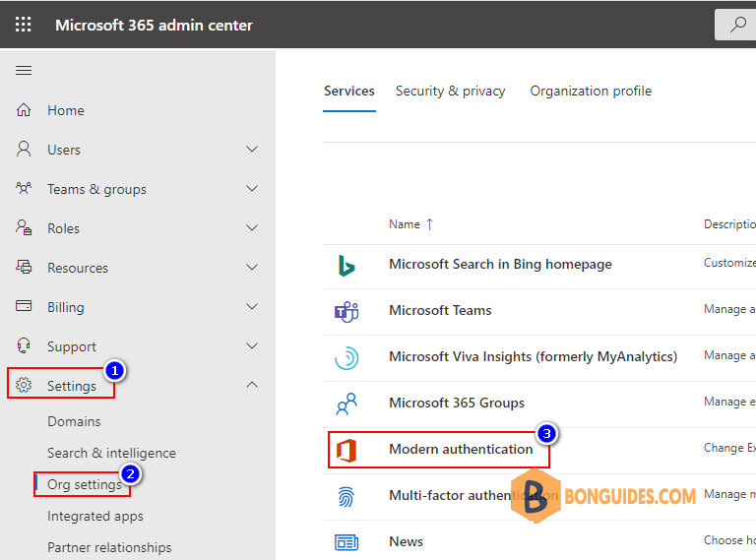The image size is (756, 560).
Task: Collapse the Settings section chevron
Action: [252, 385]
